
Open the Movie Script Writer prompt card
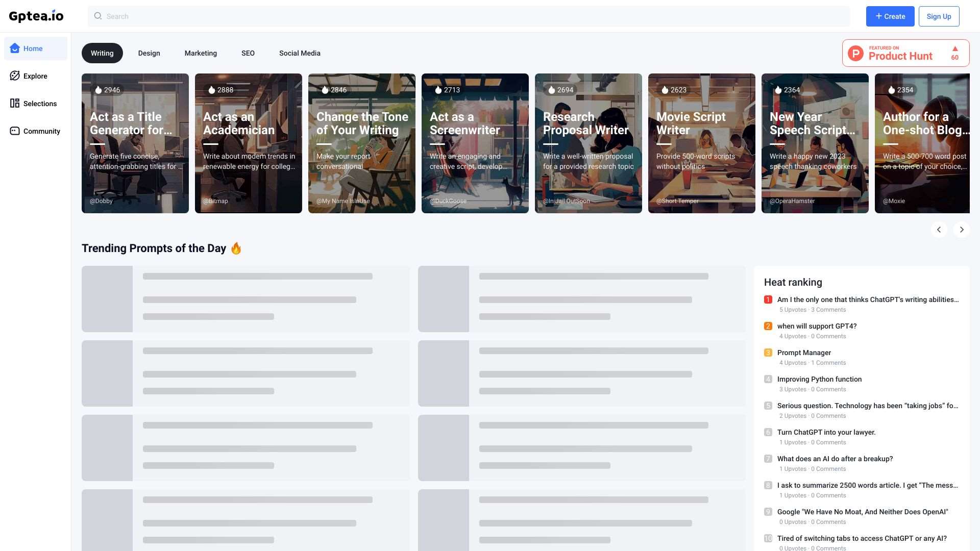(701, 143)
